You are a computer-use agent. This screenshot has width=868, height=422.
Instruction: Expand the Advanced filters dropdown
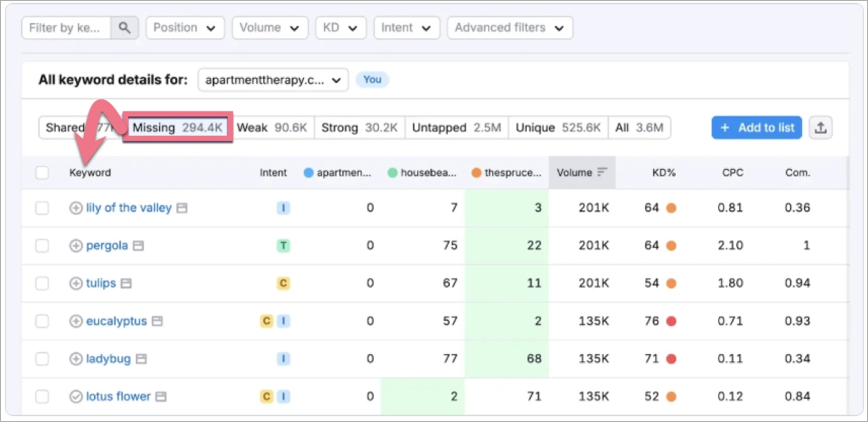tap(510, 27)
